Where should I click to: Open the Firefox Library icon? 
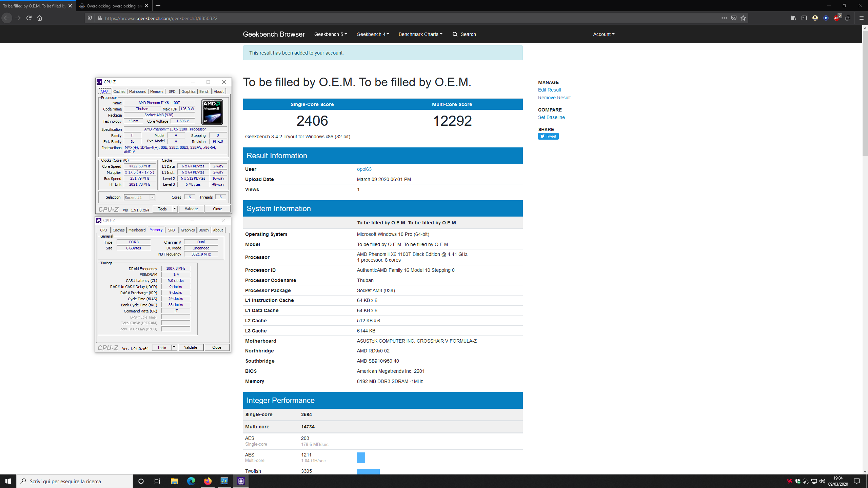793,18
